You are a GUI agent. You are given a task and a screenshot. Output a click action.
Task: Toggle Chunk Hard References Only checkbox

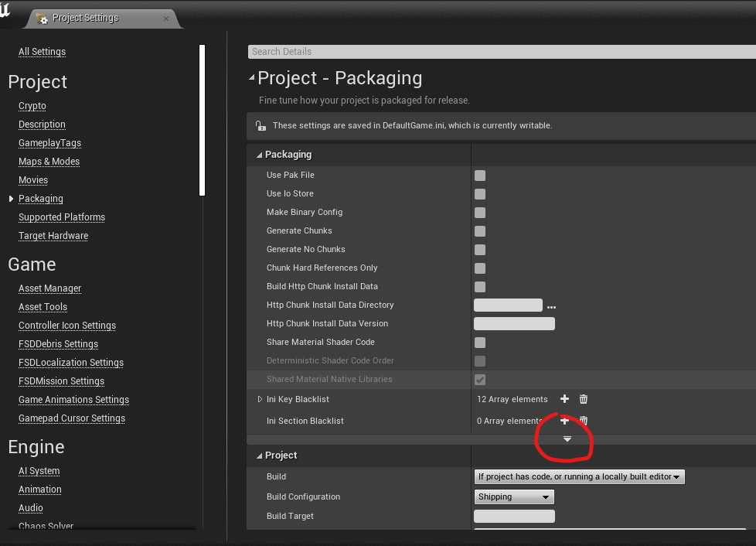click(480, 268)
